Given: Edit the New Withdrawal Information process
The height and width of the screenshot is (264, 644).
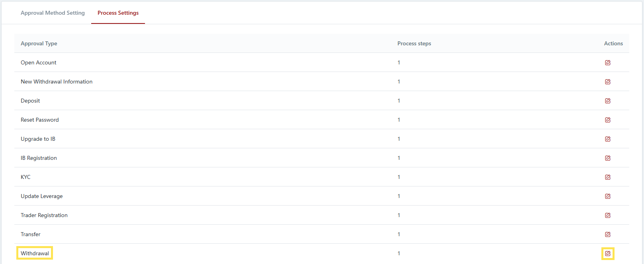Looking at the screenshot, I should click(607, 82).
